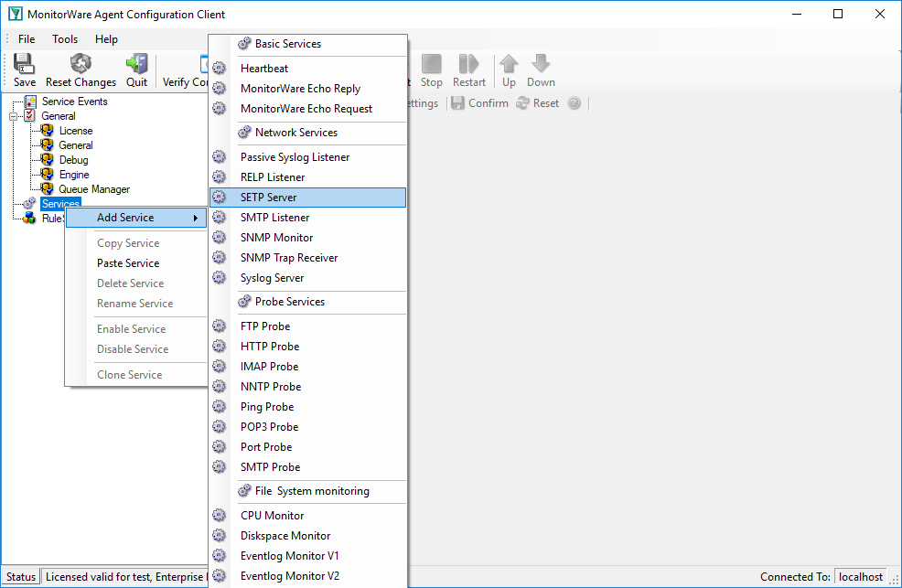902x588 pixels.
Task: Add a Diskspace Monitor service
Action: (x=308, y=535)
